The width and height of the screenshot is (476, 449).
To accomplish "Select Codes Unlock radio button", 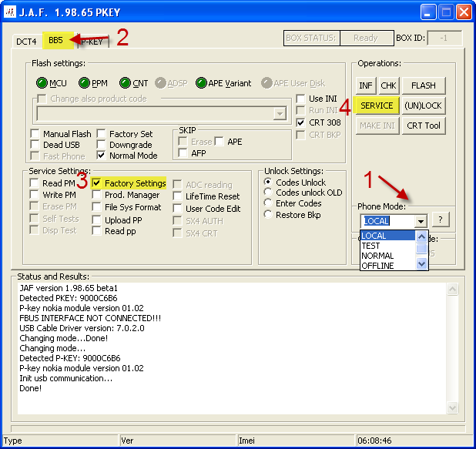I will (x=268, y=183).
